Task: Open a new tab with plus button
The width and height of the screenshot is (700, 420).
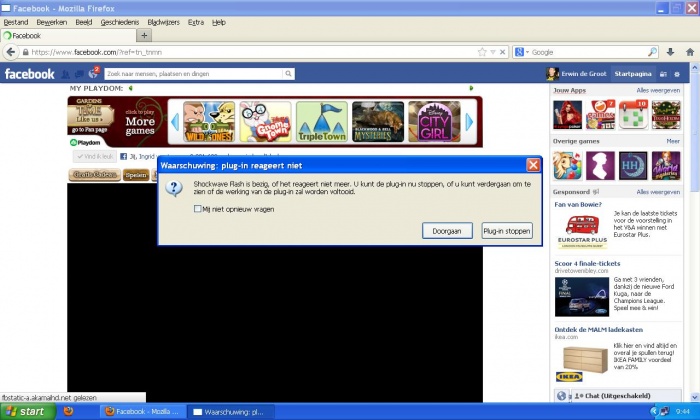Action: click(x=144, y=35)
